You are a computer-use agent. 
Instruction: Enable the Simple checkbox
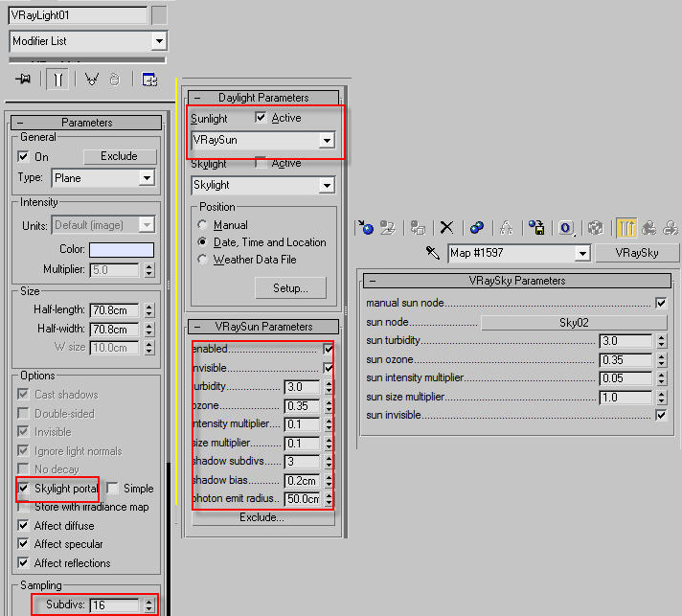[112, 488]
